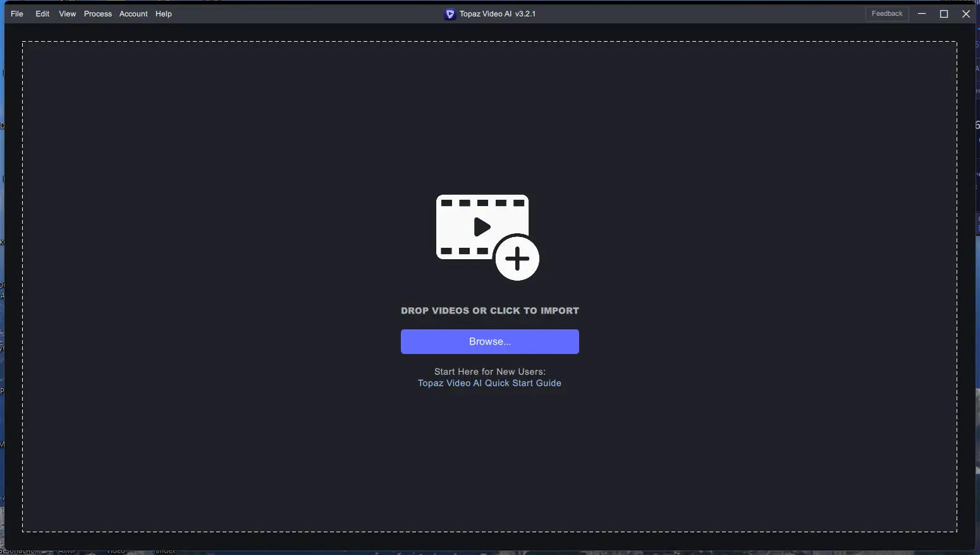The width and height of the screenshot is (980, 555).
Task: Open the View menu
Action: coord(68,14)
